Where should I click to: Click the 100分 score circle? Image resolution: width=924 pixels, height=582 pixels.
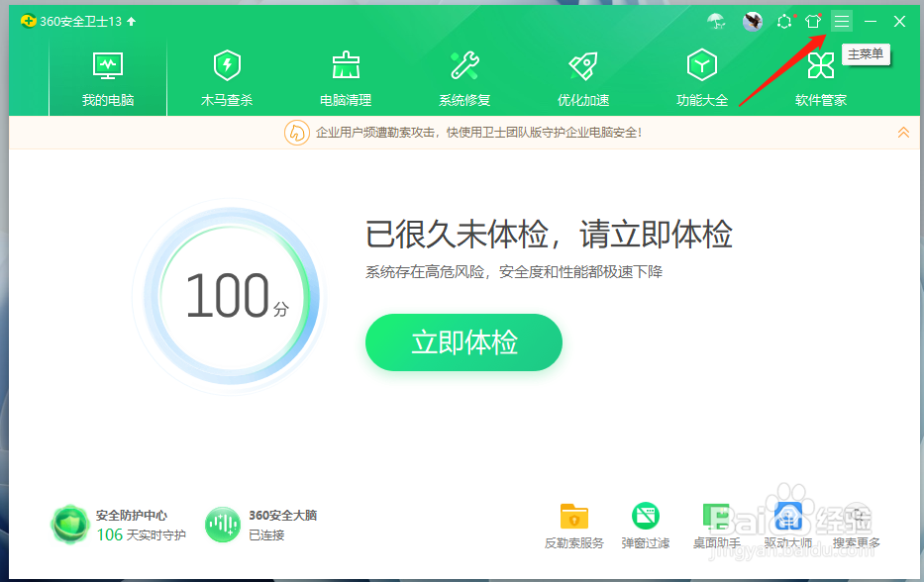click(231, 296)
